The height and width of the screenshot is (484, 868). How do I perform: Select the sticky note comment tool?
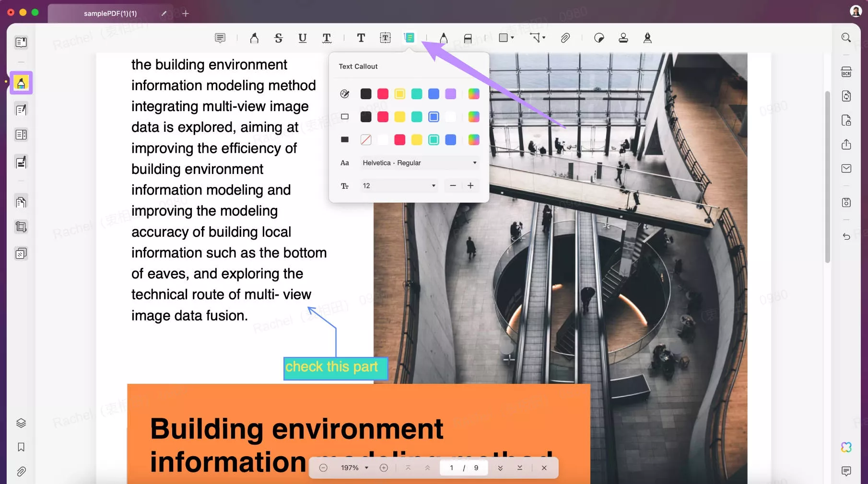pyautogui.click(x=220, y=38)
